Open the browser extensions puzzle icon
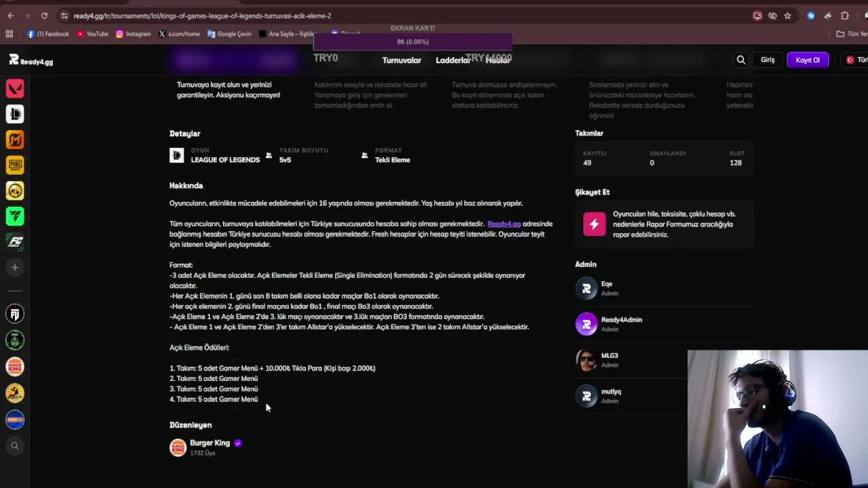 [844, 16]
